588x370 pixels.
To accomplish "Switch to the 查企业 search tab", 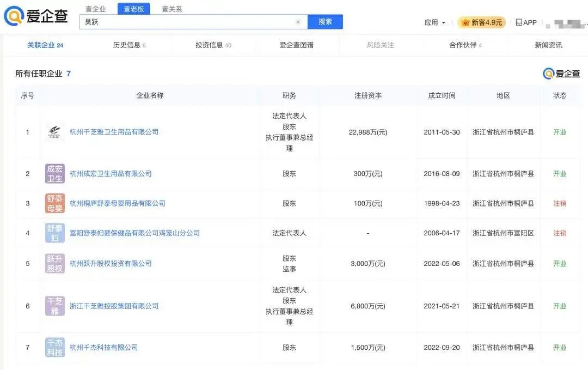I will point(96,9).
